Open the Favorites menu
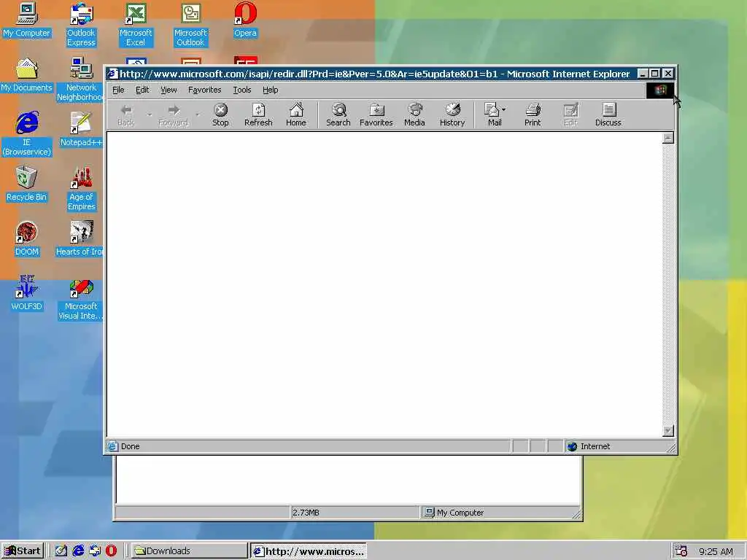This screenshot has height=560, width=747. click(205, 90)
